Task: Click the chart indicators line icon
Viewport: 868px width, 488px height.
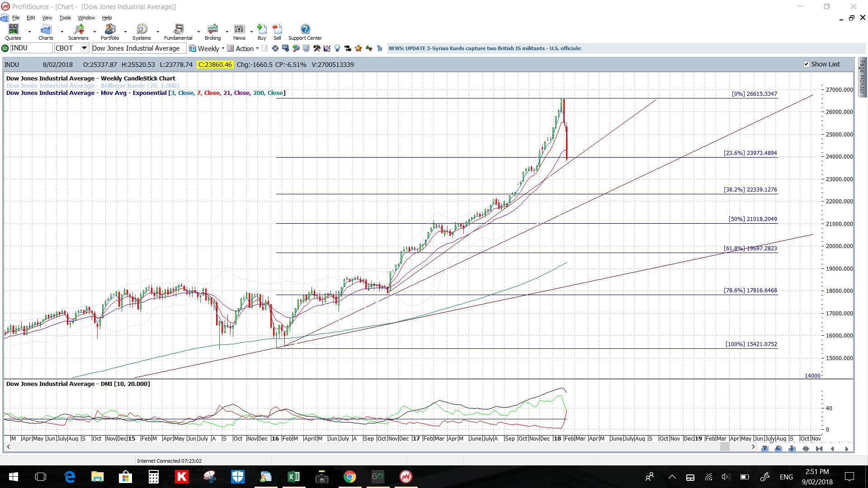Action: [x=327, y=48]
